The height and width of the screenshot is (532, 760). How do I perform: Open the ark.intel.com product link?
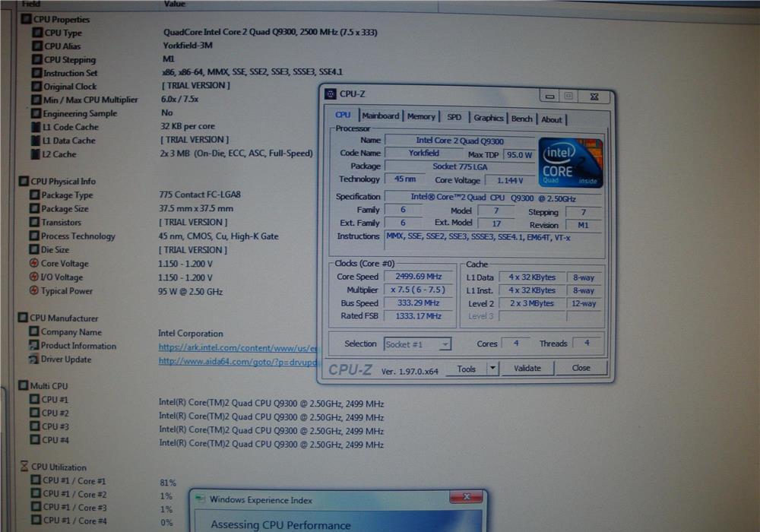pos(238,348)
